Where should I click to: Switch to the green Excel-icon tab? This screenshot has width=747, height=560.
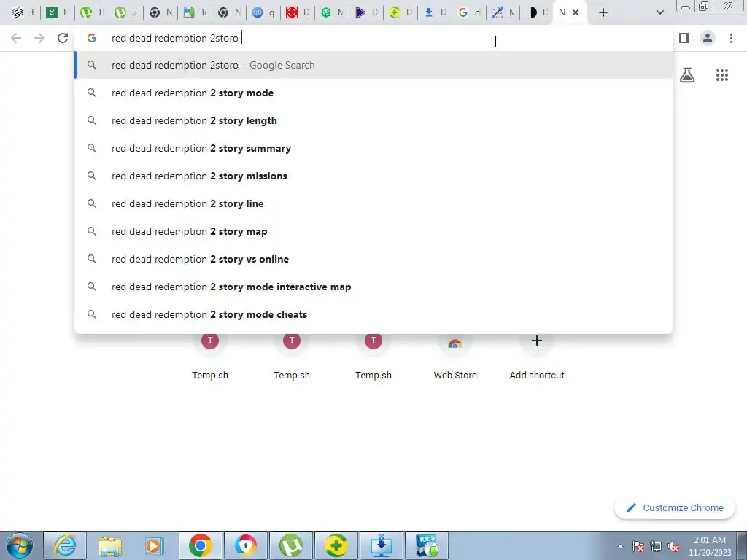57,12
